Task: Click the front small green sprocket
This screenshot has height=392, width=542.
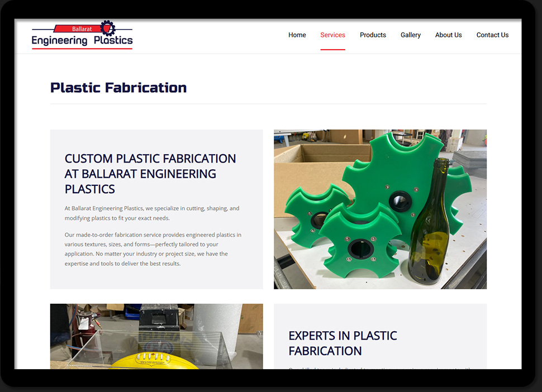Action: [359, 246]
